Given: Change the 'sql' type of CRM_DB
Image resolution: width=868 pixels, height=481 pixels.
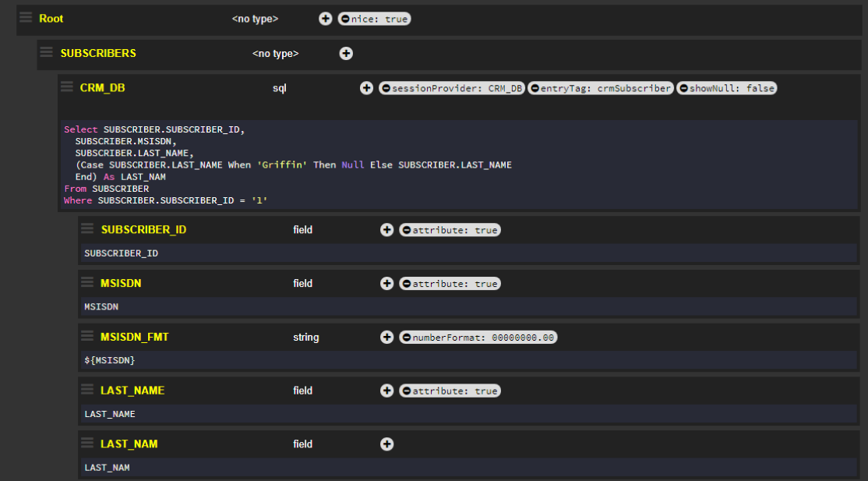Looking at the screenshot, I should (x=280, y=88).
